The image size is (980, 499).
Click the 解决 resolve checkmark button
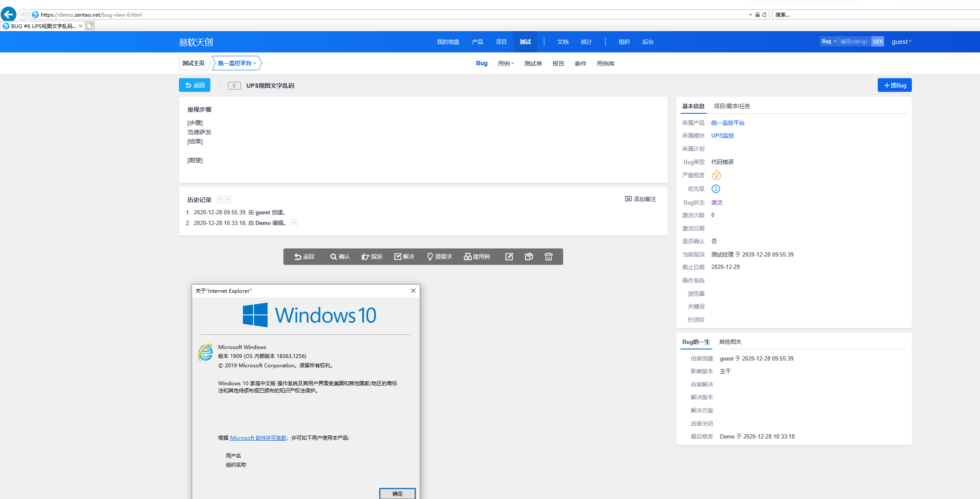(x=404, y=257)
